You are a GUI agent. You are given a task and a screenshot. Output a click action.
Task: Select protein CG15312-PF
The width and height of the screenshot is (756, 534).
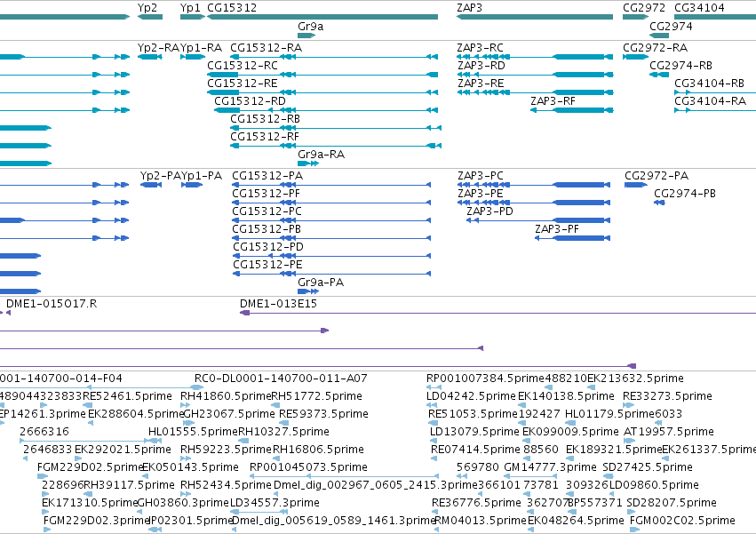[267, 194]
